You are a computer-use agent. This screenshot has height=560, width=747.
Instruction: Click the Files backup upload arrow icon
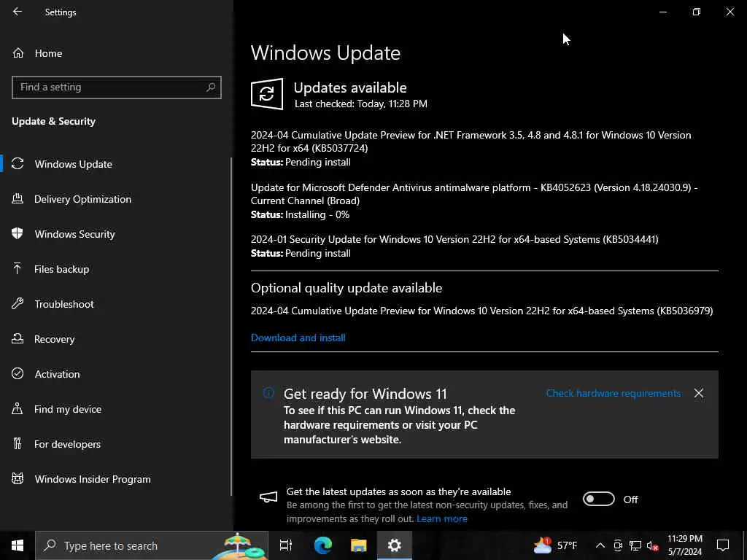18,269
